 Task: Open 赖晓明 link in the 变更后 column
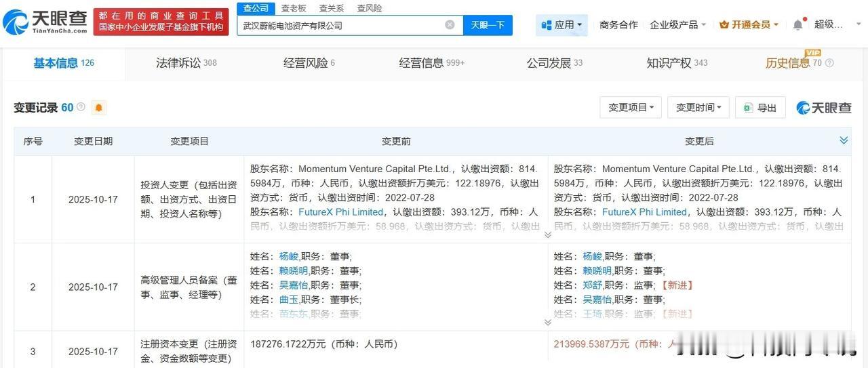pos(597,271)
